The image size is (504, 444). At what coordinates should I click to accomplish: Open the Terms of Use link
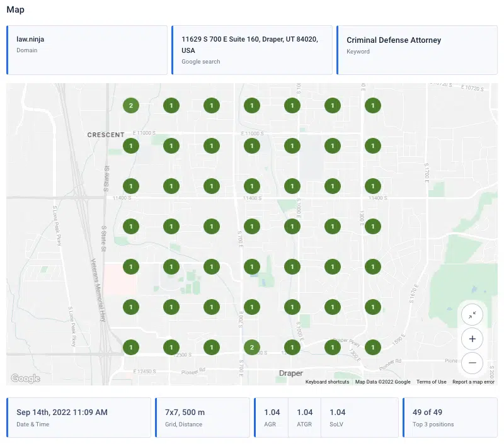tap(432, 382)
